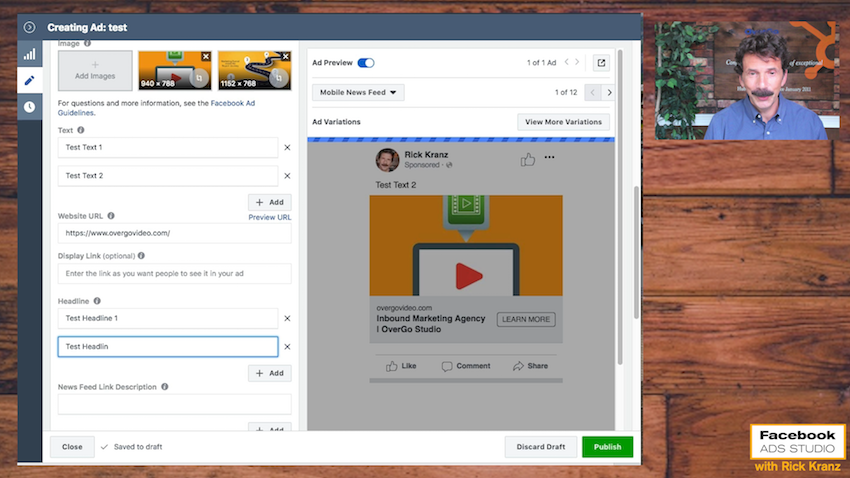Remove the 1152 x 768 image
This screenshot has height=478, width=850.
[286, 56]
